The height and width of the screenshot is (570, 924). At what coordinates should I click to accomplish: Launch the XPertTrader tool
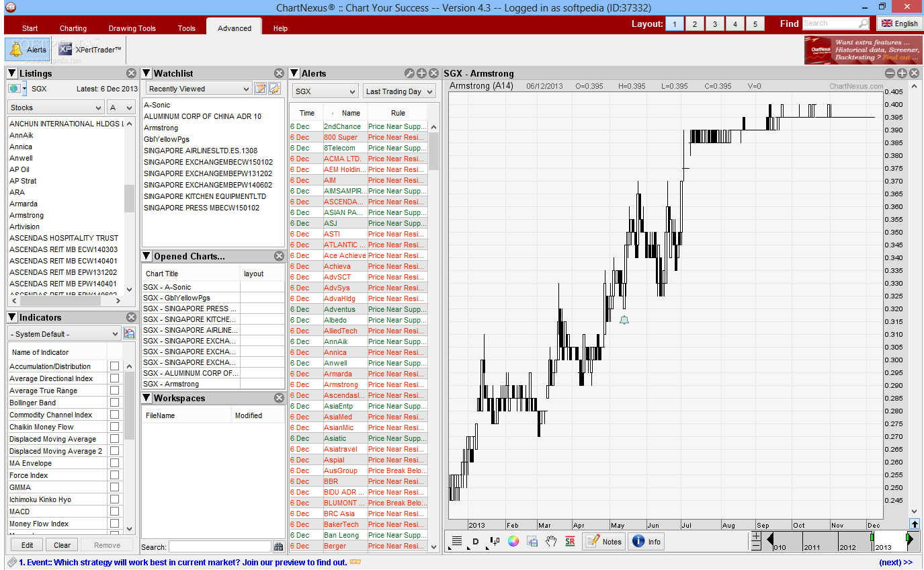(x=90, y=49)
